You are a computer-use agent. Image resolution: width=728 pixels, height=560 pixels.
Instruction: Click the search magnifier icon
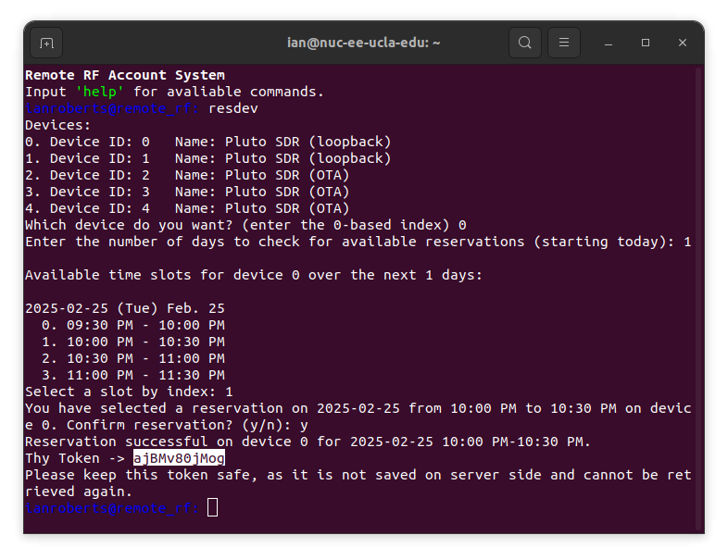click(x=525, y=43)
